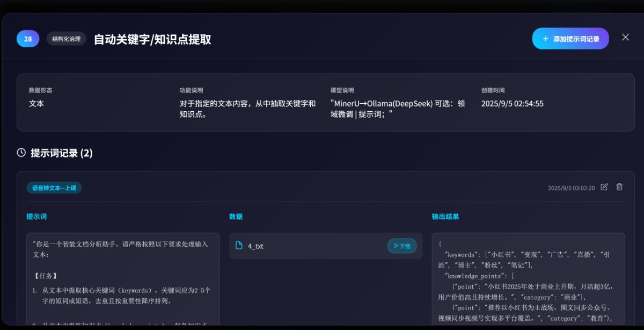Expand the prompt record card

[322, 187]
